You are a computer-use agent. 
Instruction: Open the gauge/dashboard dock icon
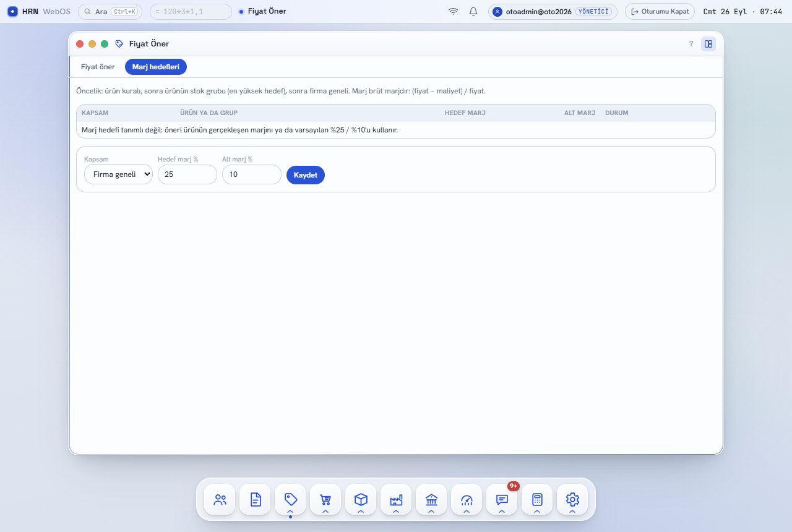(x=467, y=499)
